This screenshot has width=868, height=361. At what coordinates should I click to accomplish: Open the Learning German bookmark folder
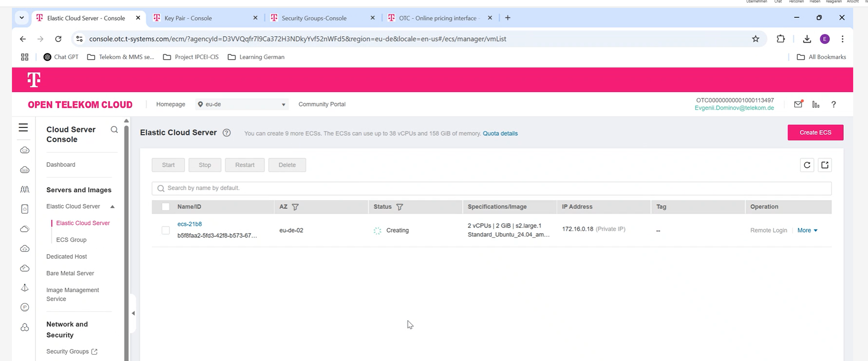click(x=256, y=57)
